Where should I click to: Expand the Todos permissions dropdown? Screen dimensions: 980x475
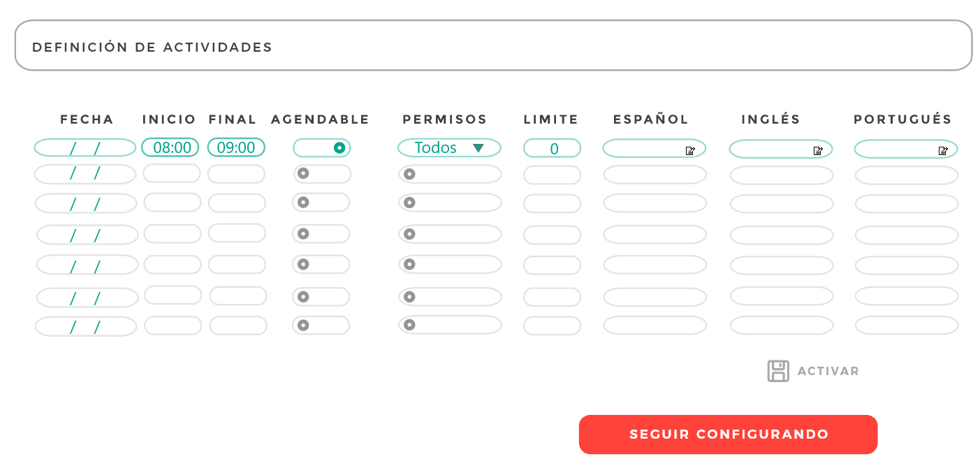tap(450, 147)
